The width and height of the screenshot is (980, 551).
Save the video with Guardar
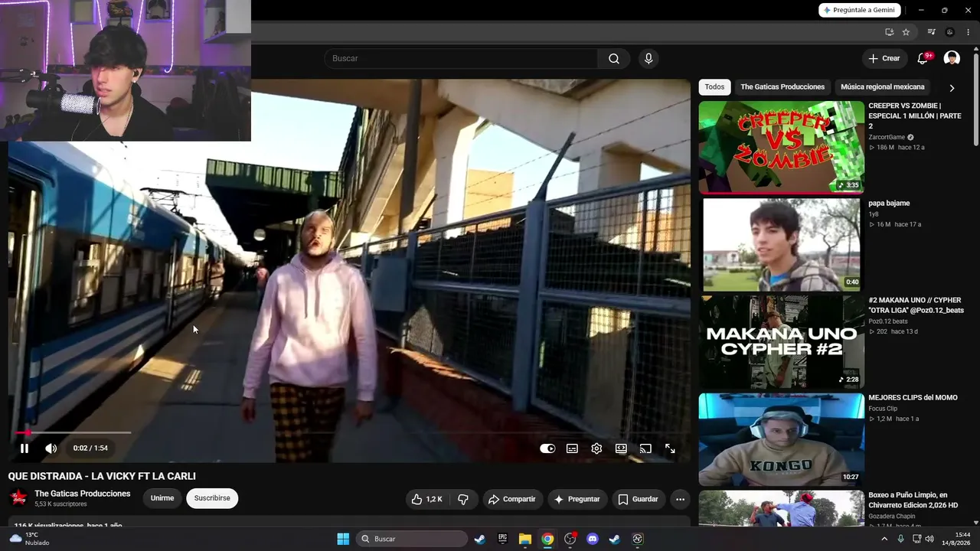point(638,499)
